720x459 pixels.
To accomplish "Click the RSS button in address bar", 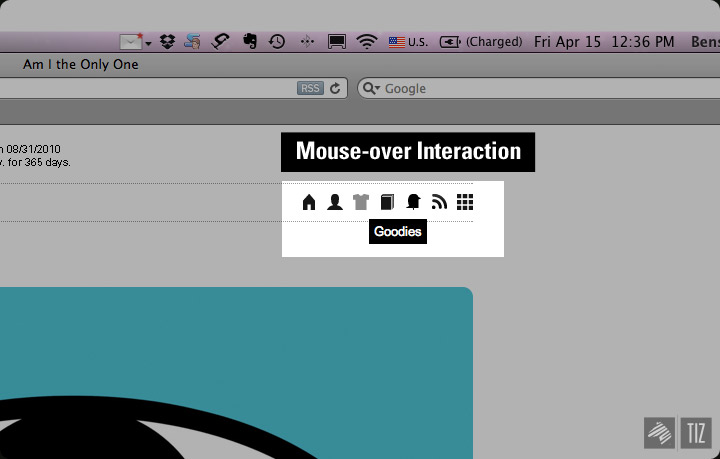I will point(310,88).
